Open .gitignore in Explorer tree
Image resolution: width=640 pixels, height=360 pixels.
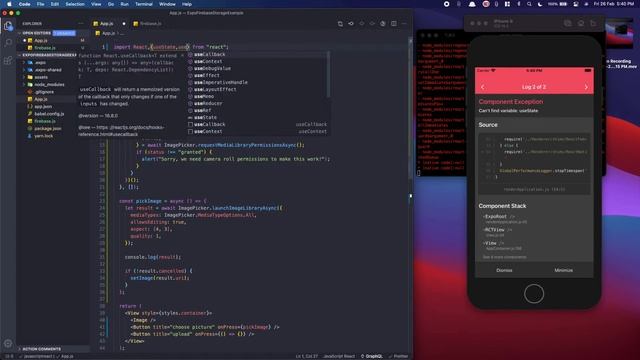click(44, 92)
